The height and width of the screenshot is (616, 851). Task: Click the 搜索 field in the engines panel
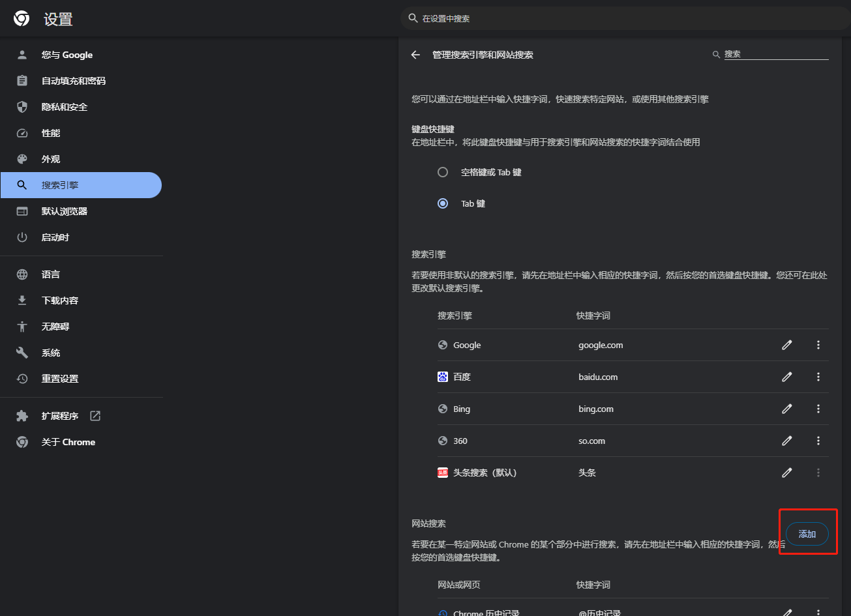coord(775,54)
